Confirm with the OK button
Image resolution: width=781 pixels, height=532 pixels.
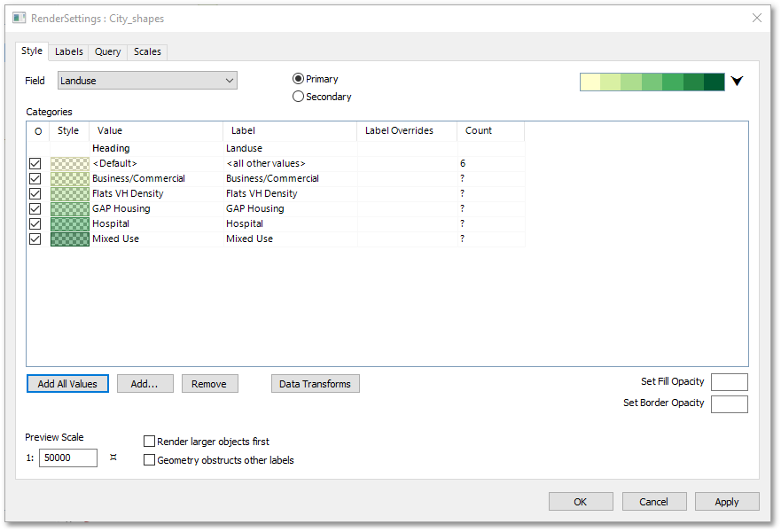(x=581, y=502)
